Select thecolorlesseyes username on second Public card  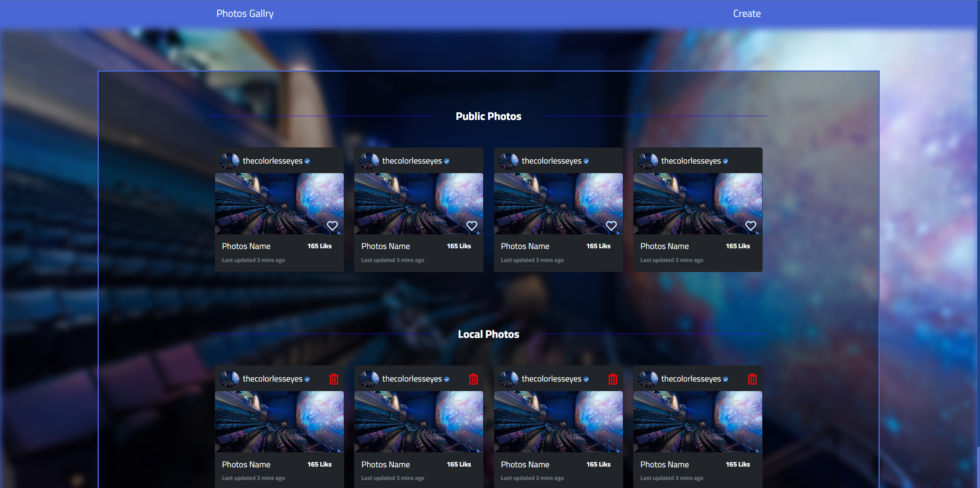tap(412, 161)
